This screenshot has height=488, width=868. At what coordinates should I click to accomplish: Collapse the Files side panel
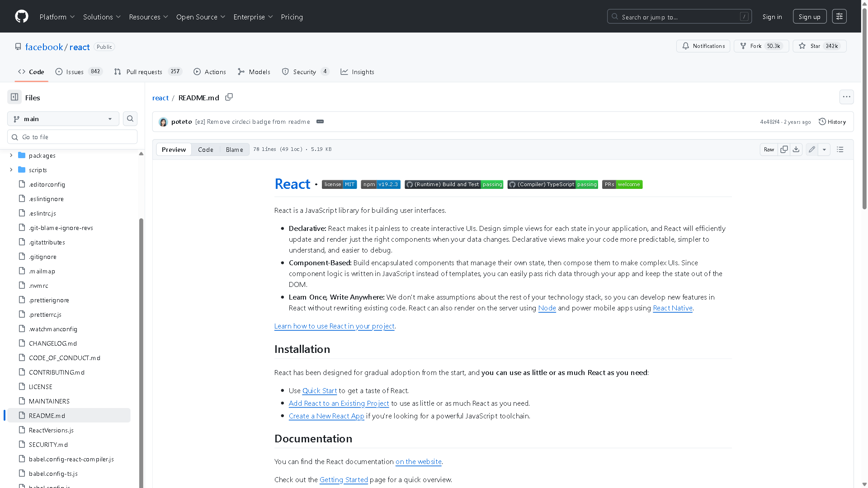(14, 97)
